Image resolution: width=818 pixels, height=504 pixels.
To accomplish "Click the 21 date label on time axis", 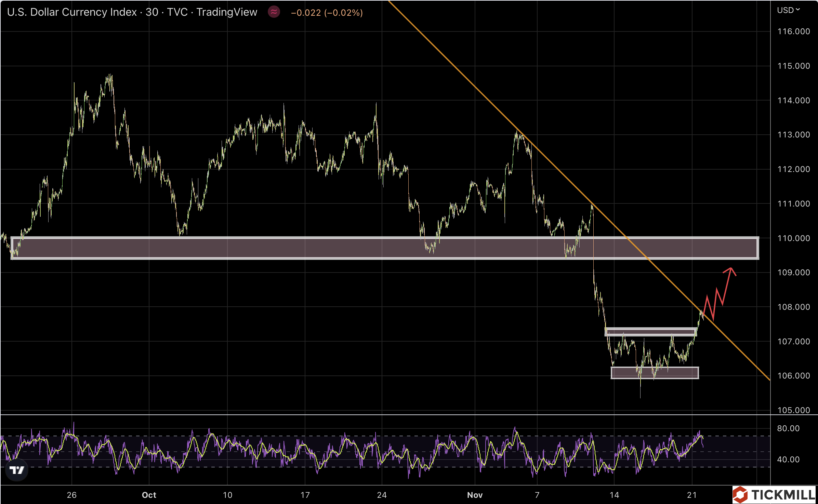I will coord(691,495).
